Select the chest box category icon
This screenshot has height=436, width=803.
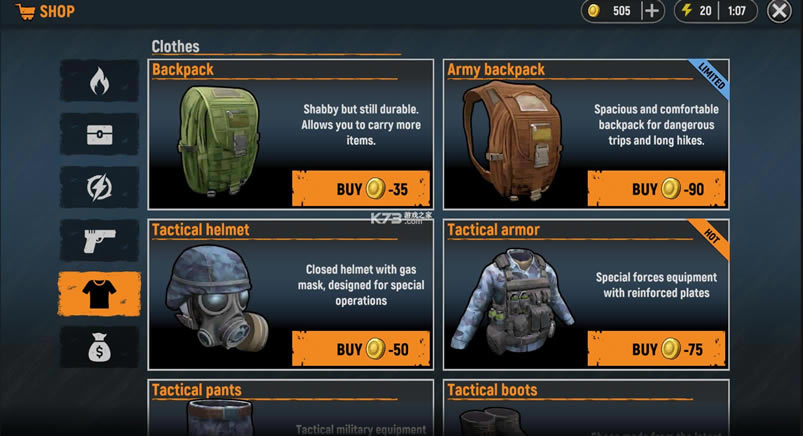pyautogui.click(x=99, y=134)
